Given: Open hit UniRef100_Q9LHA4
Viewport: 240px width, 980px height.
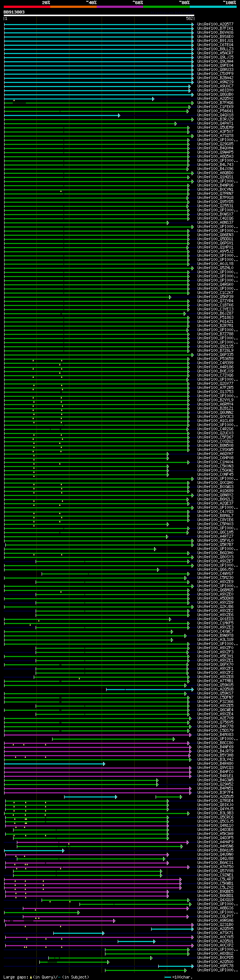Looking at the screenshot, I should click(x=215, y=61).
